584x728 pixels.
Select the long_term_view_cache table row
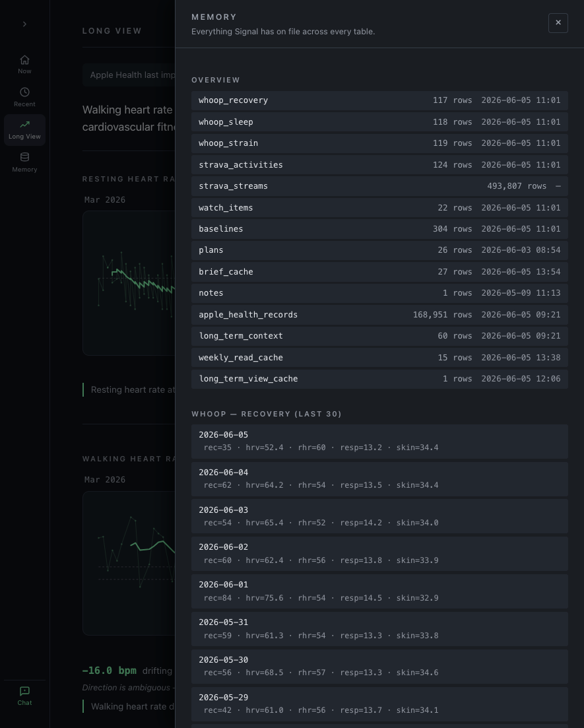click(x=379, y=379)
